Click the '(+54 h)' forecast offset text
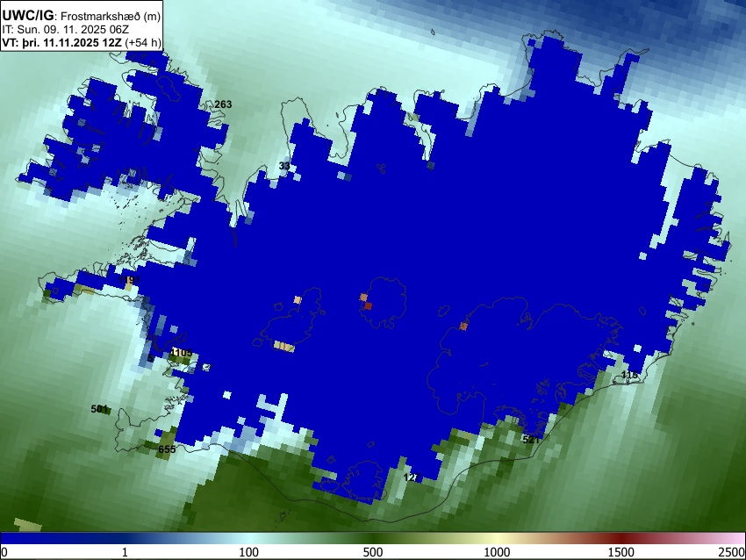 tap(143, 42)
